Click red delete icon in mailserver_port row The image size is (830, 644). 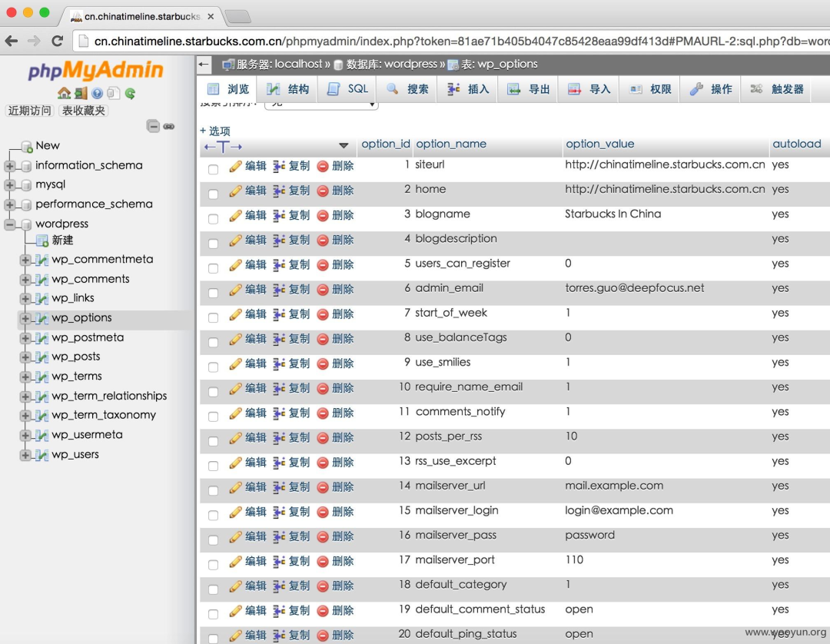tap(322, 562)
